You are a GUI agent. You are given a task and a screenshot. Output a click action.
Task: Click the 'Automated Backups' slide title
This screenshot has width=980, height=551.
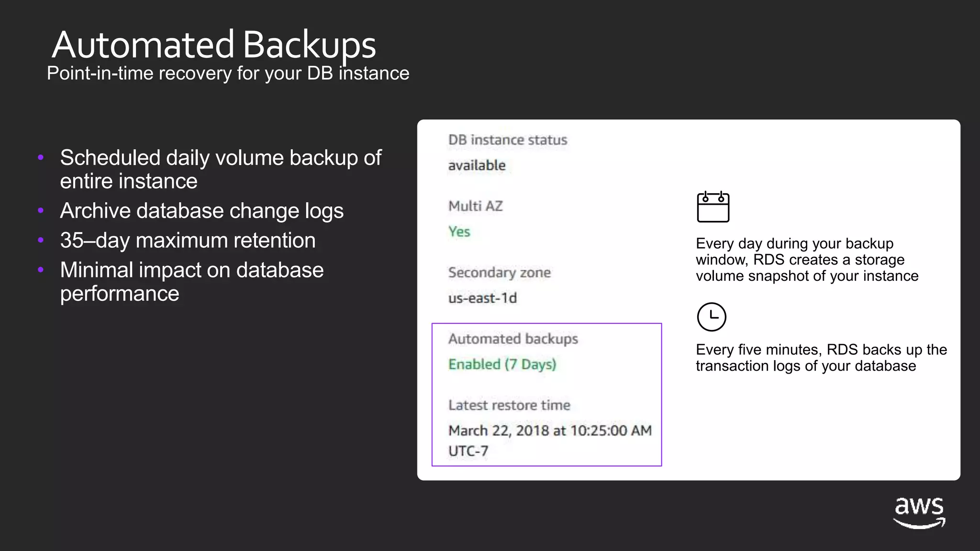click(214, 45)
